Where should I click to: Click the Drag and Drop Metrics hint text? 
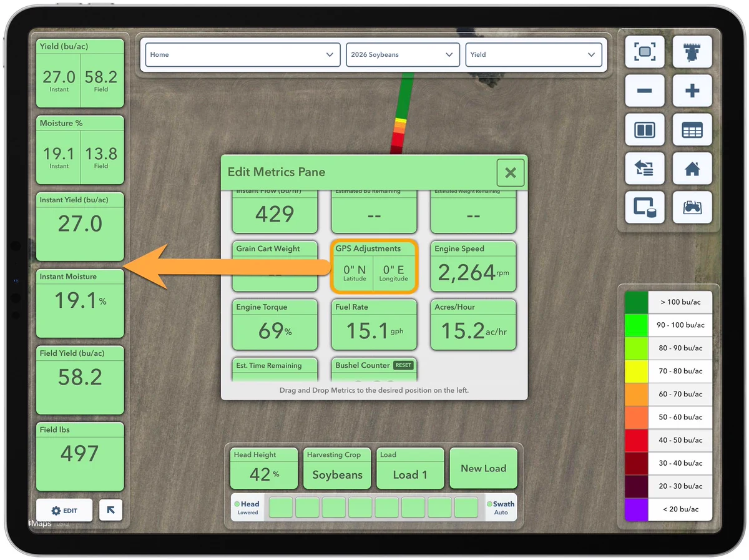click(374, 390)
